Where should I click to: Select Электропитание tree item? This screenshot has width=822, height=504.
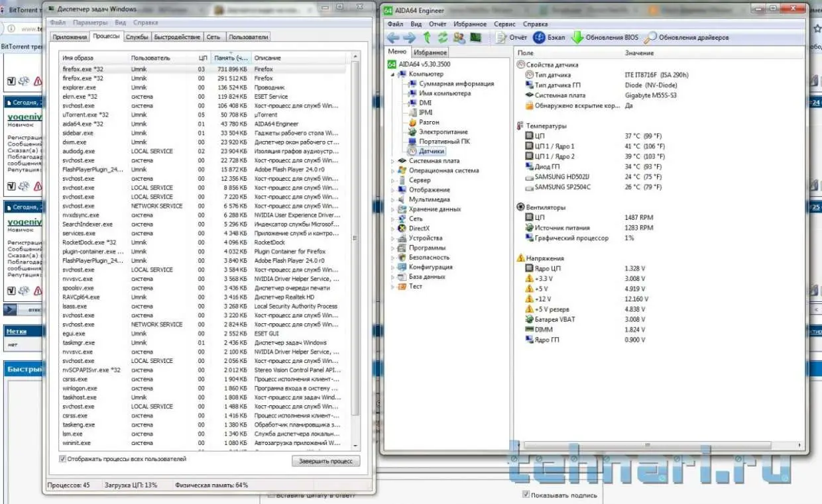pyautogui.click(x=443, y=132)
